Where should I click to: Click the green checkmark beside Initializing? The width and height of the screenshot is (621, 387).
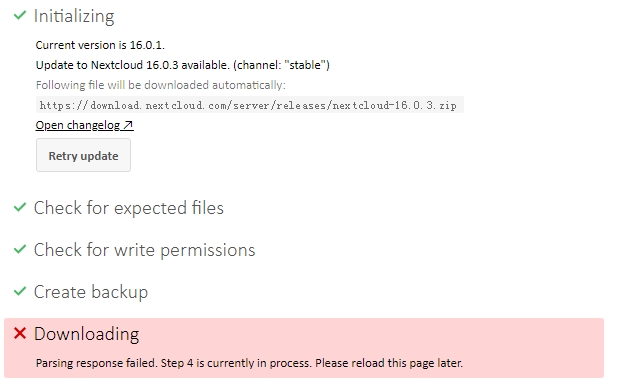click(20, 15)
